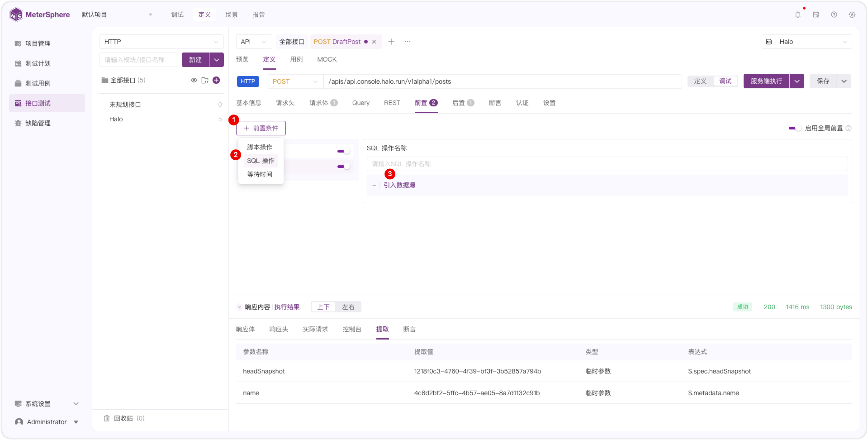The image size is (868, 440).
Task: Click the SQL 操作名称 input field
Action: (x=607, y=164)
